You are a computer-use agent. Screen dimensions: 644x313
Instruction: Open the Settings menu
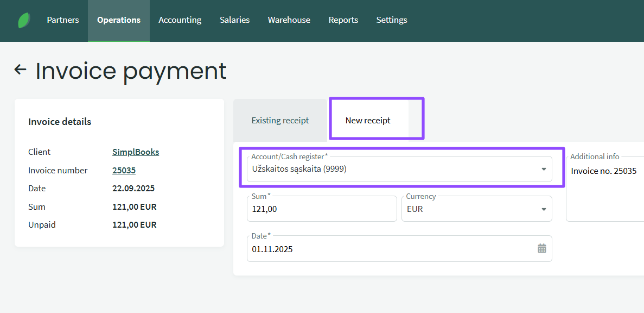[391, 20]
